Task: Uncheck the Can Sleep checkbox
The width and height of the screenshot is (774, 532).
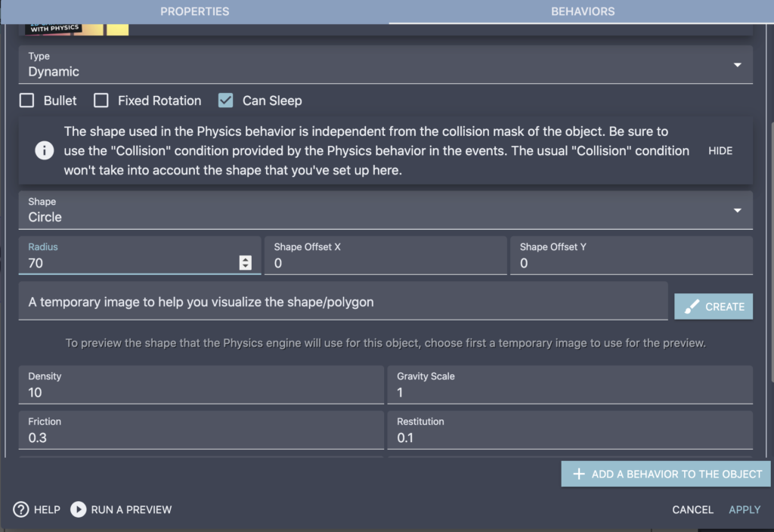Action: 225,101
